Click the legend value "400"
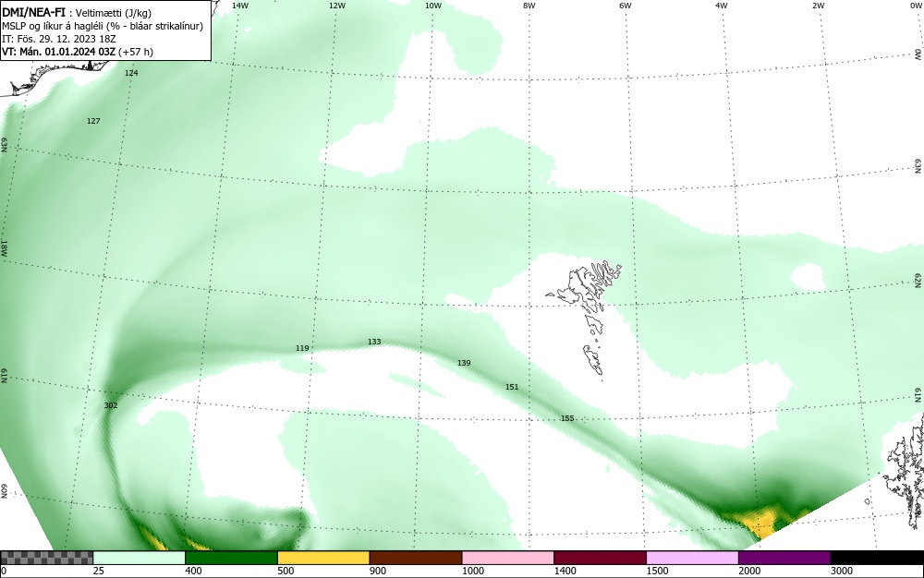This screenshot has width=924, height=578. click(x=193, y=571)
